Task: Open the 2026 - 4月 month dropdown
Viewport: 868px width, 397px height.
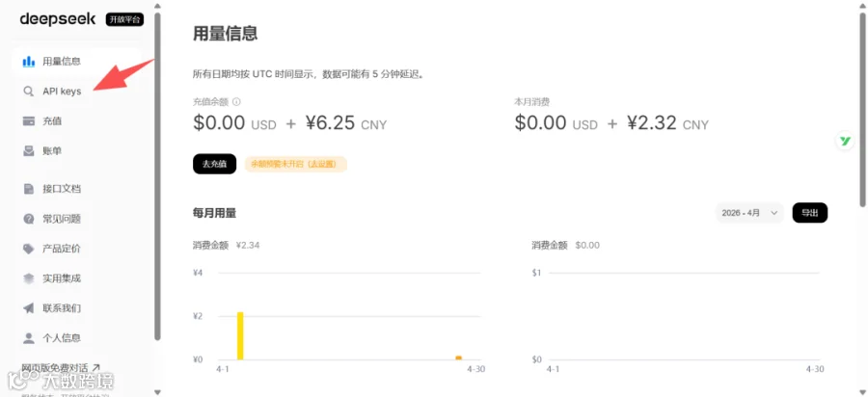Action: (x=749, y=213)
